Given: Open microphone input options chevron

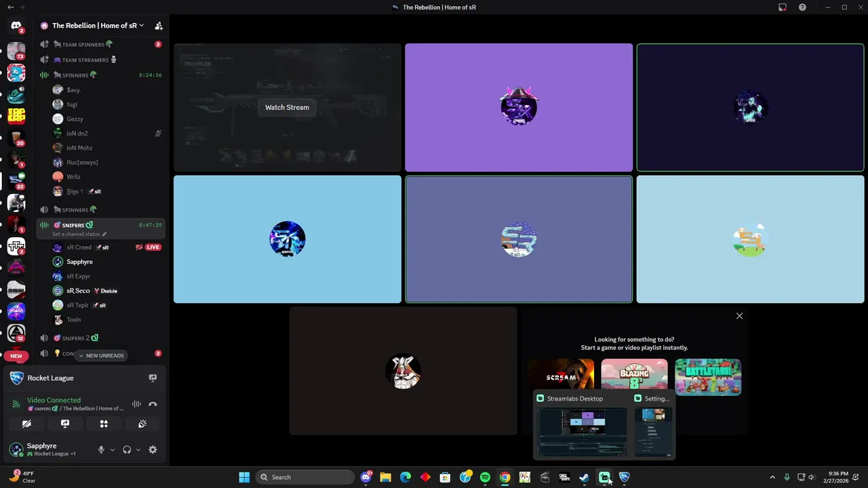Looking at the screenshot, I should (113, 449).
